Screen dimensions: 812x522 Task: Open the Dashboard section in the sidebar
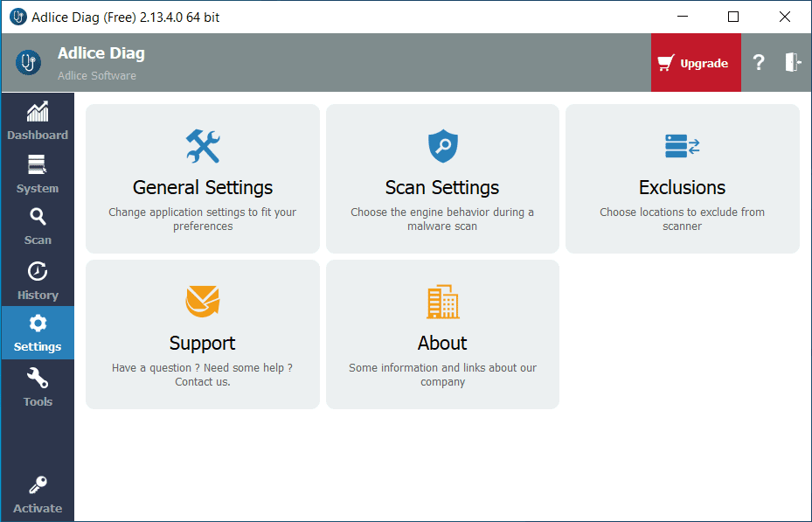click(38, 121)
